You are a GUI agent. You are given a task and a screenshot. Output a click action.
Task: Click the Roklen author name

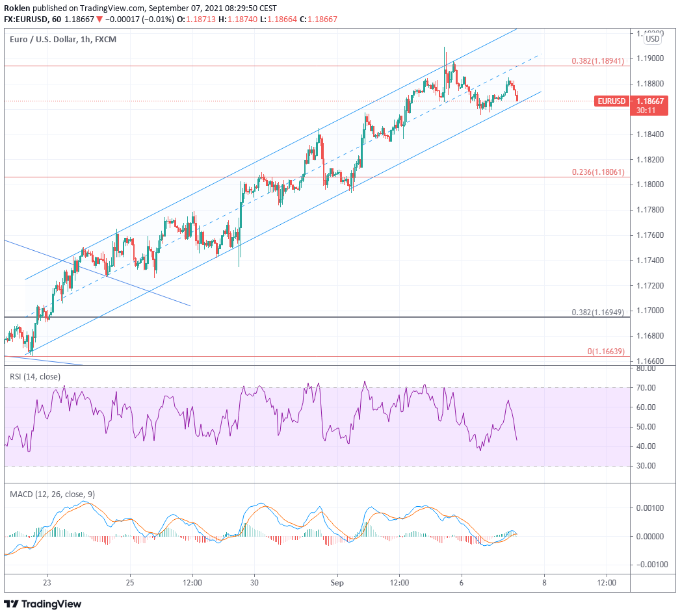point(17,8)
